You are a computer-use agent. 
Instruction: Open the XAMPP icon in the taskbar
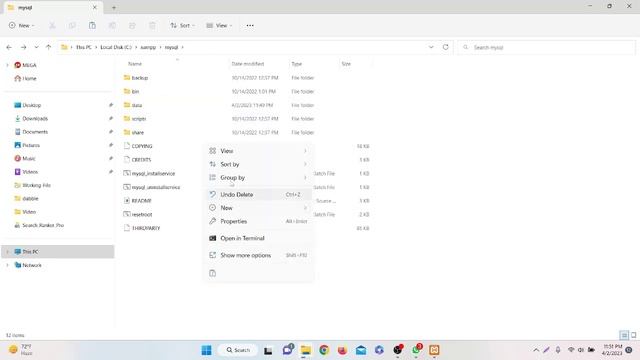[434, 350]
